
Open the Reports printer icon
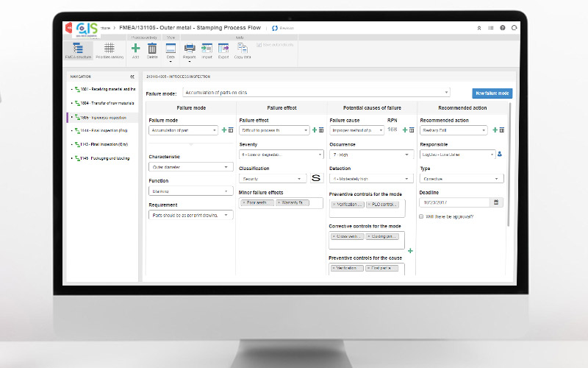189,49
